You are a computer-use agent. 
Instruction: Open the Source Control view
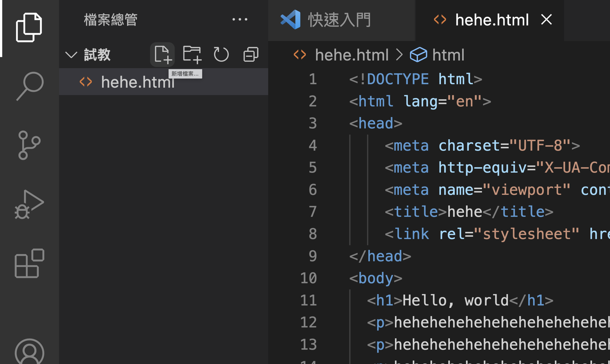(x=29, y=145)
